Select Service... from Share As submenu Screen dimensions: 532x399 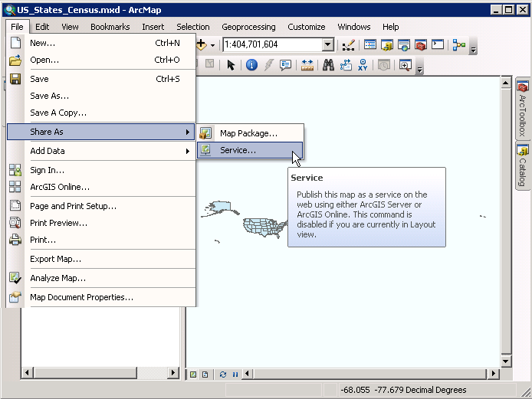tap(250, 150)
